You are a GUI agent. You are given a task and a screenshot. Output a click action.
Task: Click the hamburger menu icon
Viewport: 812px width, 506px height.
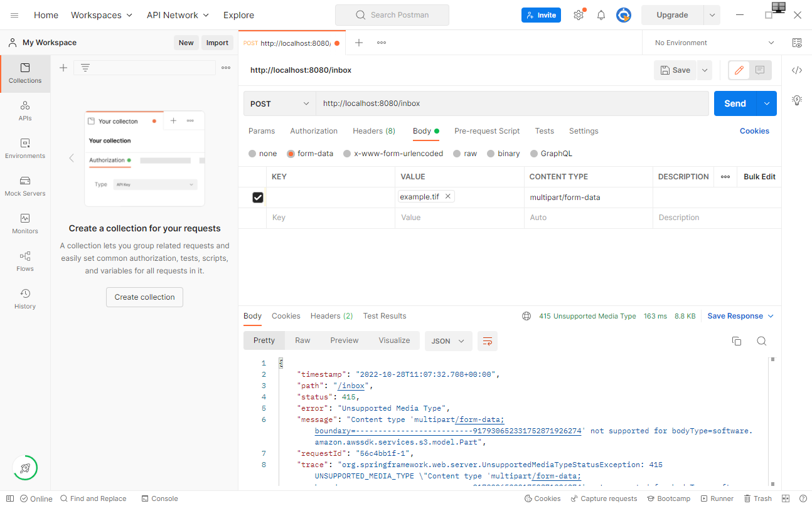[x=14, y=15]
